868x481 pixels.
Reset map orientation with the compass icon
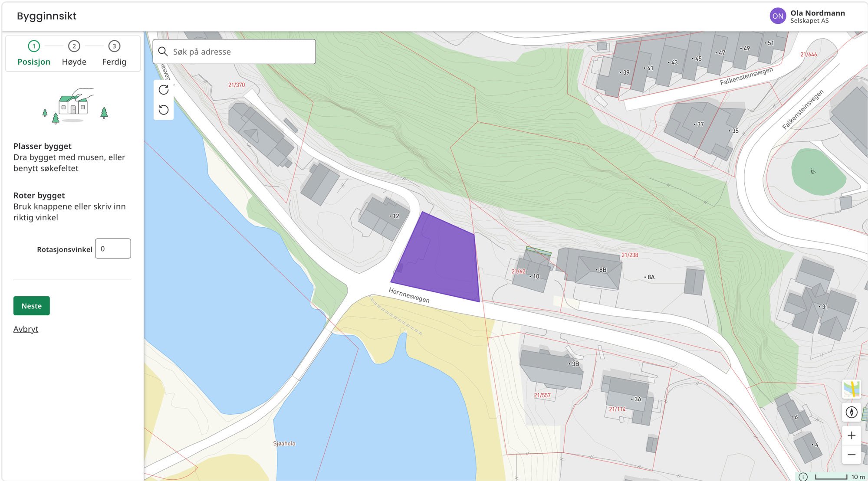[852, 412]
